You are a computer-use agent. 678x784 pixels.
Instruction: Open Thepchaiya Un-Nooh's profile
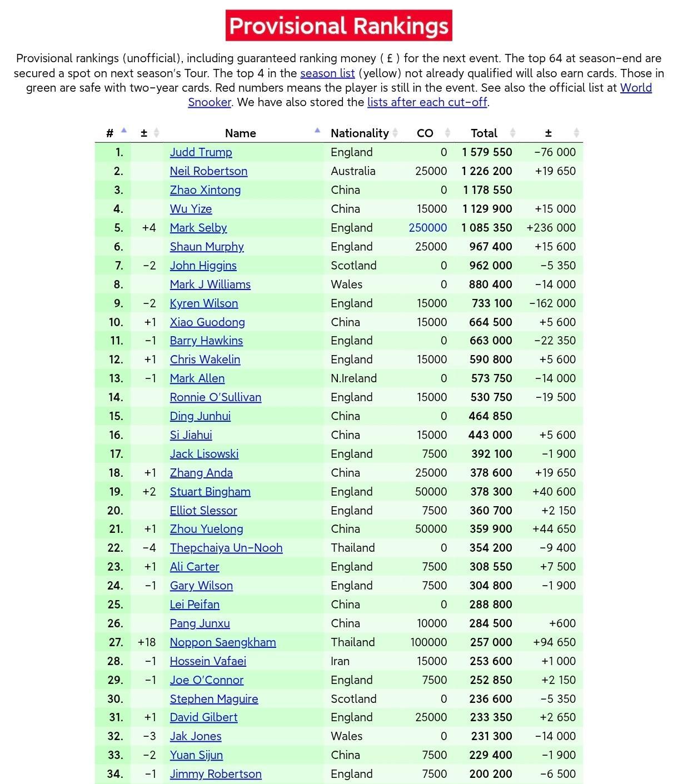[x=226, y=547]
